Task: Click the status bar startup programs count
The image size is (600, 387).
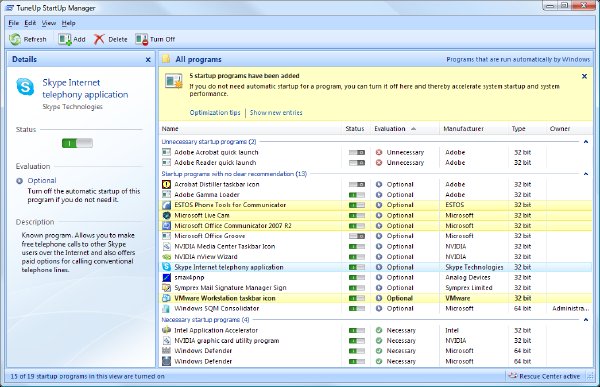Action: (x=87, y=376)
